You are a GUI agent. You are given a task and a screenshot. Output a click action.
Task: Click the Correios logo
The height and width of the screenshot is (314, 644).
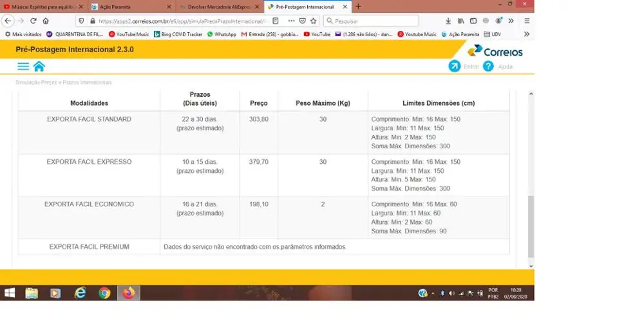pyautogui.click(x=495, y=51)
